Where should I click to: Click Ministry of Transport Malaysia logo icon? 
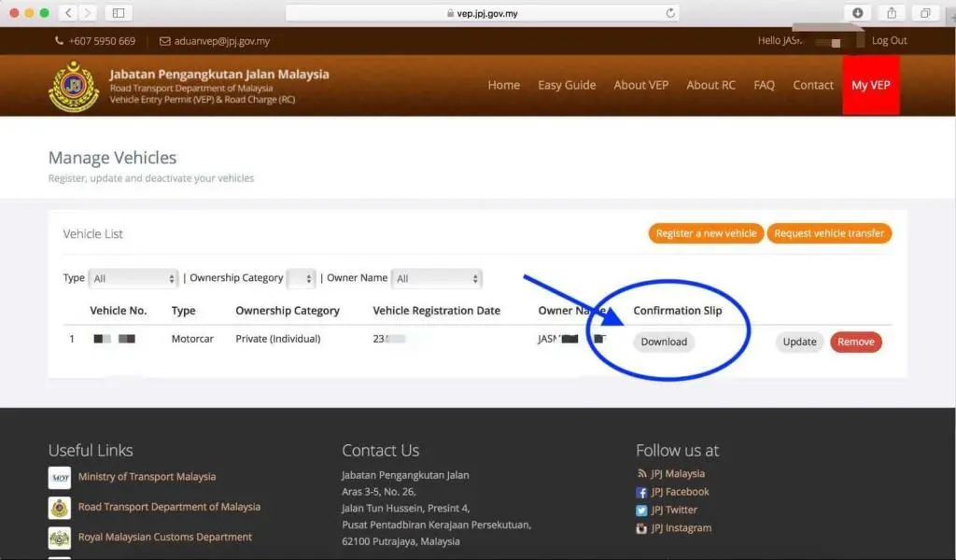click(x=60, y=478)
